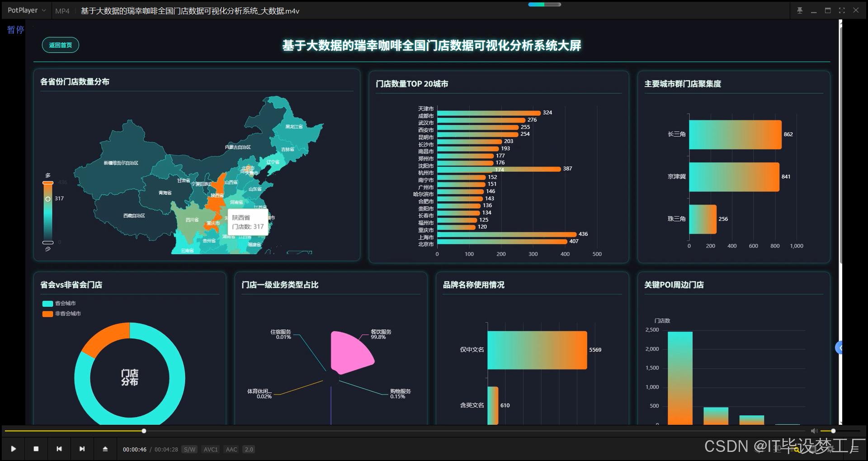Open a file using the eject icon

[x=105, y=449]
